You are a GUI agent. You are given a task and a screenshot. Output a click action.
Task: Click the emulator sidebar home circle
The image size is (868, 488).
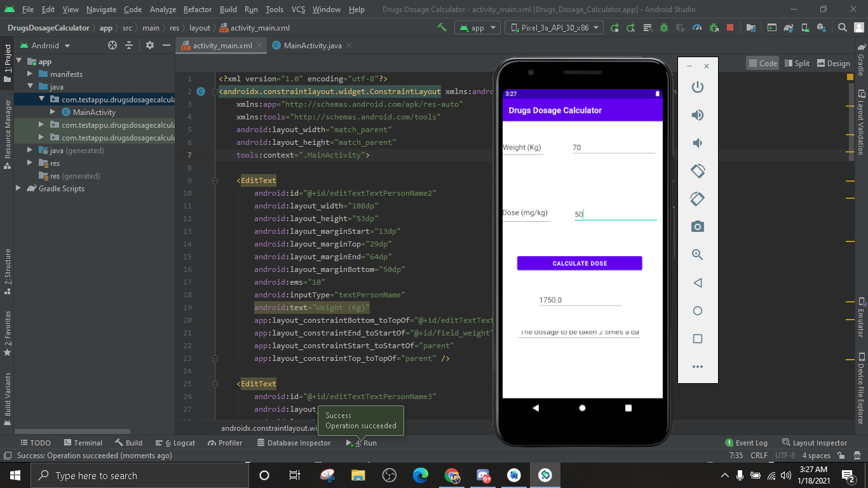(698, 311)
